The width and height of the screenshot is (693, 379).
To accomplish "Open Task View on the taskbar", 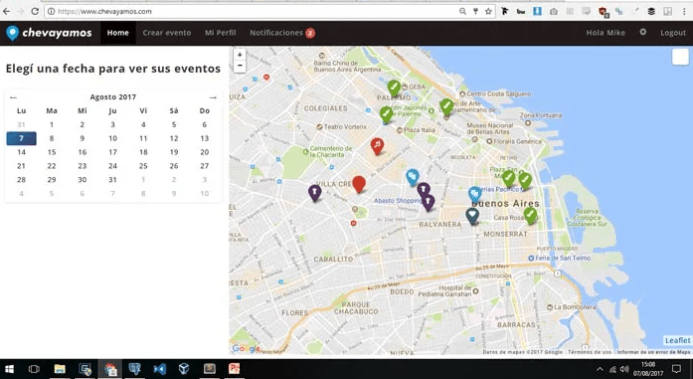I will [34, 369].
